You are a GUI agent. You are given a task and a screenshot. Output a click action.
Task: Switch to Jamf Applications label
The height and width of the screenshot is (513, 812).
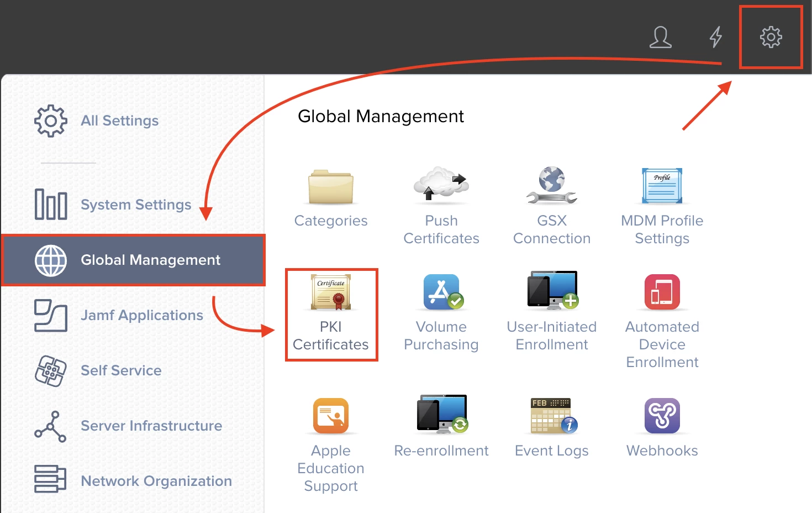142,315
